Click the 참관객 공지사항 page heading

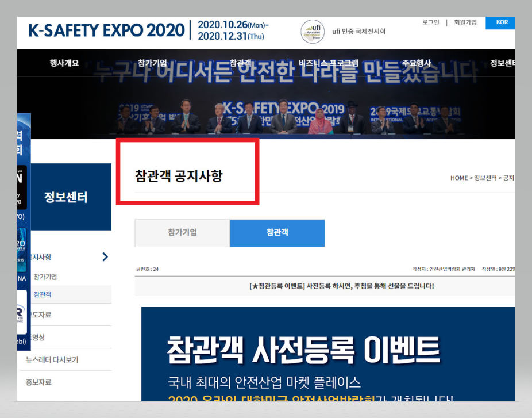[x=179, y=176]
